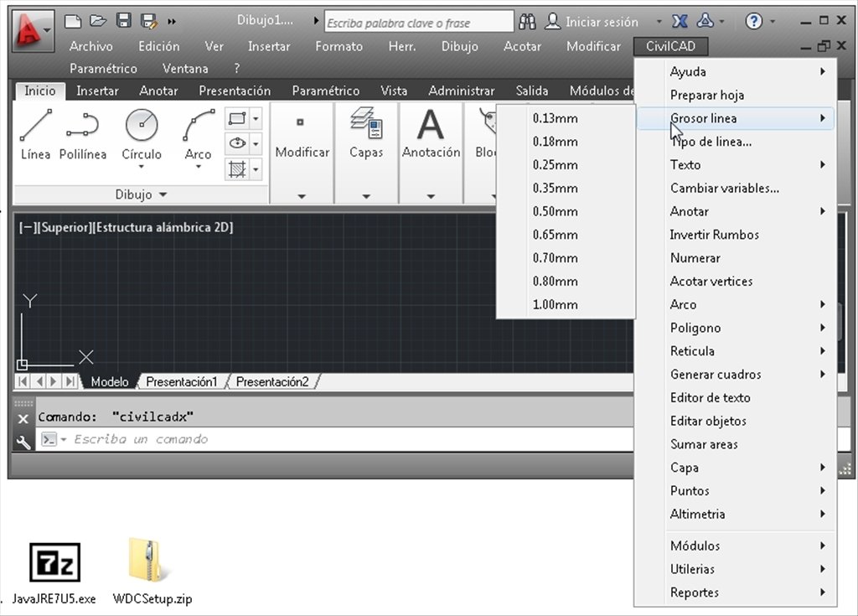Open the rectangle tool dropdown arrow

click(256, 119)
